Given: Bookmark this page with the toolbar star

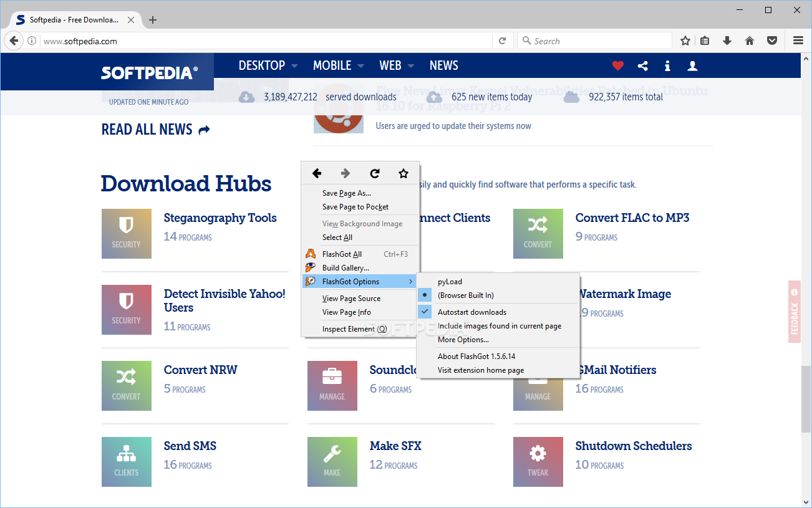Looking at the screenshot, I should [x=685, y=41].
